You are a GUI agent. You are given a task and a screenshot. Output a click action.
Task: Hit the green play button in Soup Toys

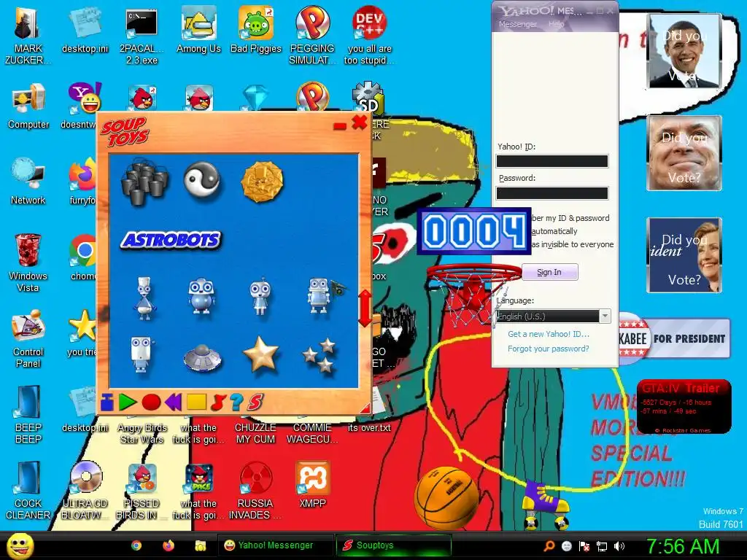127,402
